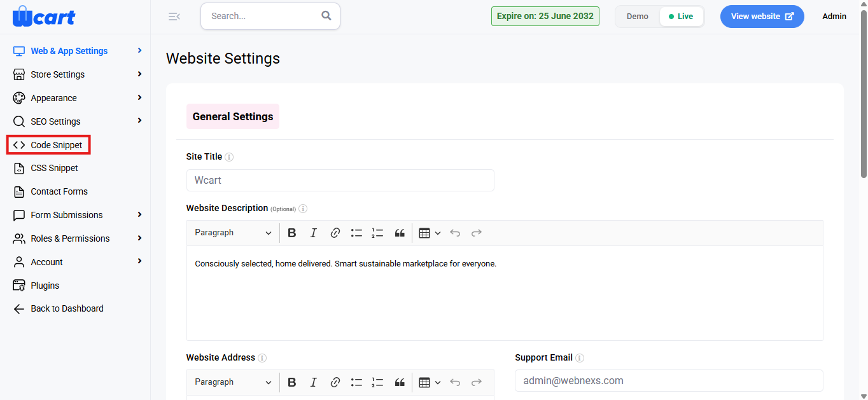Image resolution: width=868 pixels, height=400 pixels.
Task: Open Code Snippet menu item
Action: 48,145
